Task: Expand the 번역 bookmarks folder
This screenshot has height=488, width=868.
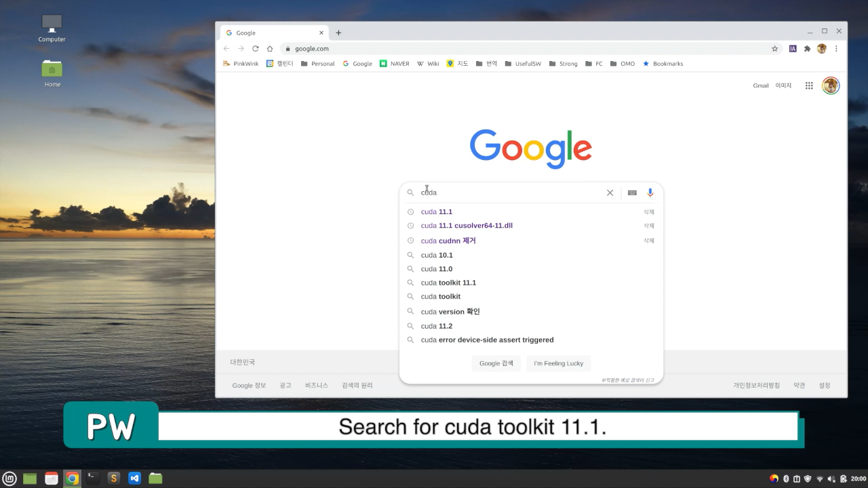Action: pyautogui.click(x=486, y=64)
